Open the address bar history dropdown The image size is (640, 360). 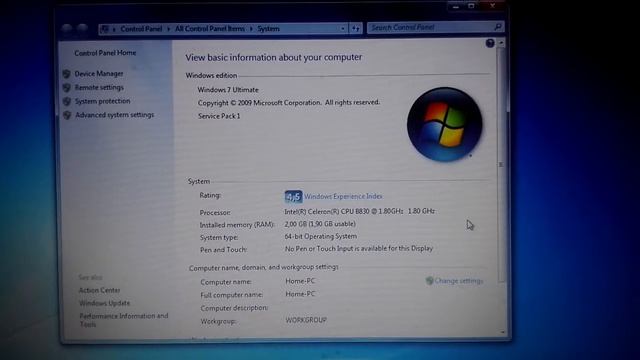point(342,29)
